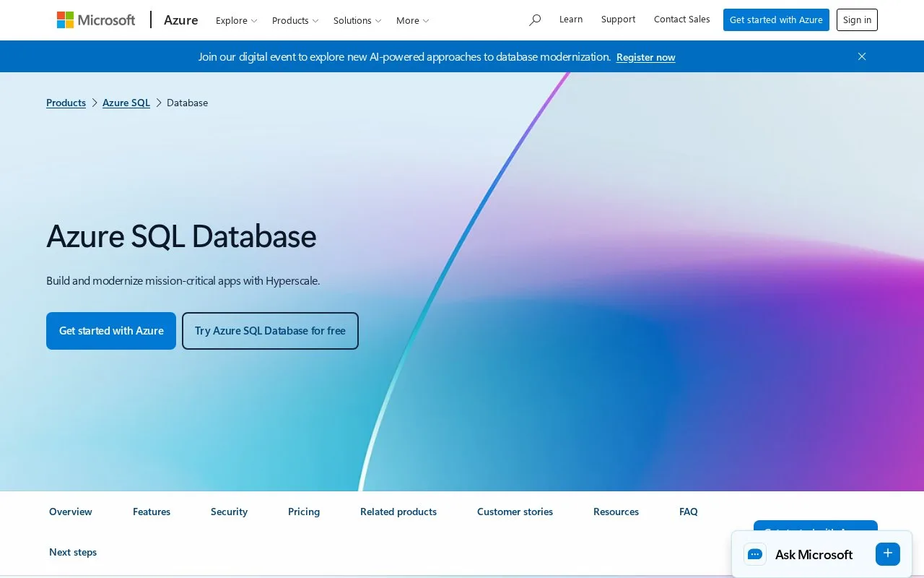Click the plus button in Ask Microsoft

click(x=888, y=553)
